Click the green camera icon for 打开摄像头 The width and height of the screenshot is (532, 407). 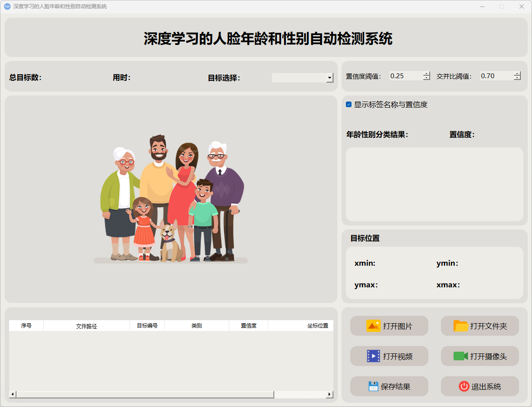coord(460,356)
